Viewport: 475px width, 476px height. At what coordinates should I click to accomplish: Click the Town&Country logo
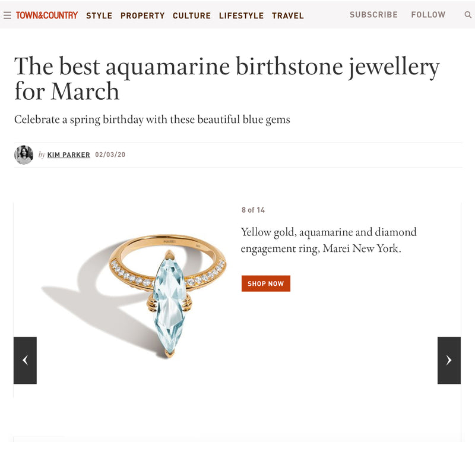pyautogui.click(x=47, y=15)
